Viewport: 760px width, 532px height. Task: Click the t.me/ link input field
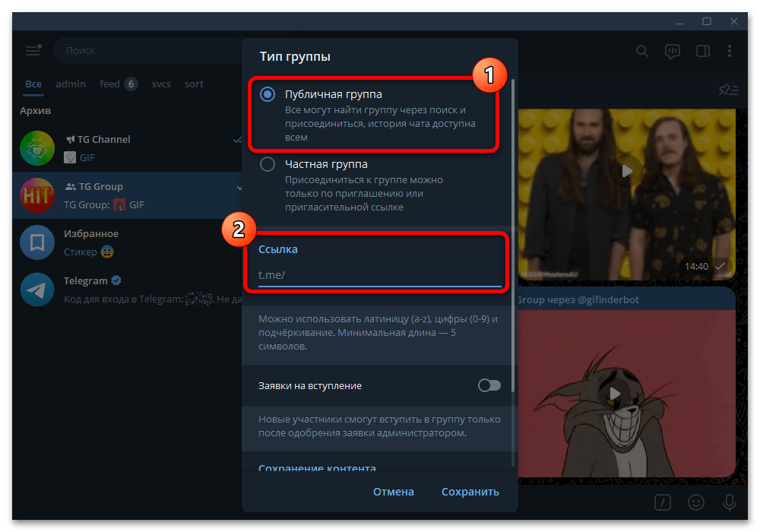coord(379,275)
